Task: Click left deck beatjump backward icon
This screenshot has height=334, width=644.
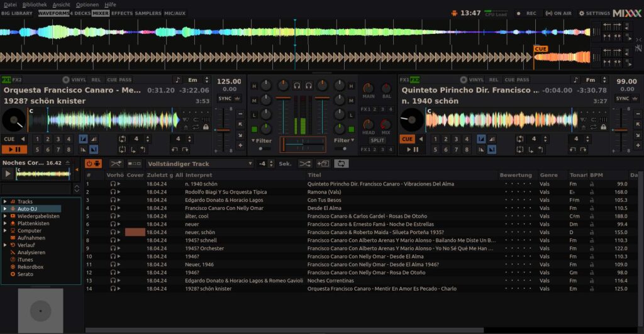Action: tap(175, 150)
